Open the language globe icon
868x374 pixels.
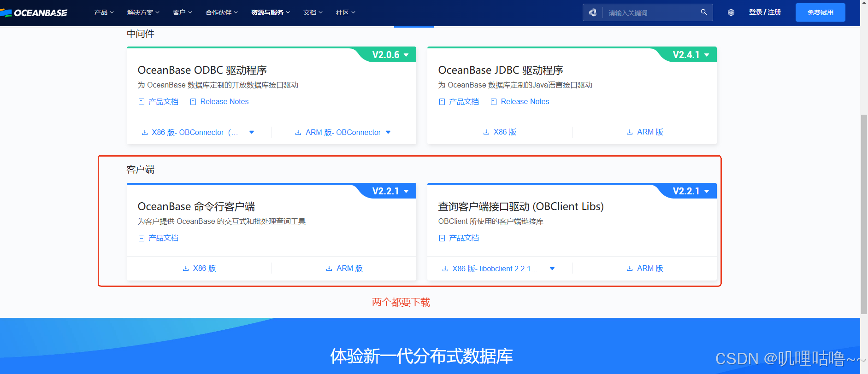pos(731,12)
